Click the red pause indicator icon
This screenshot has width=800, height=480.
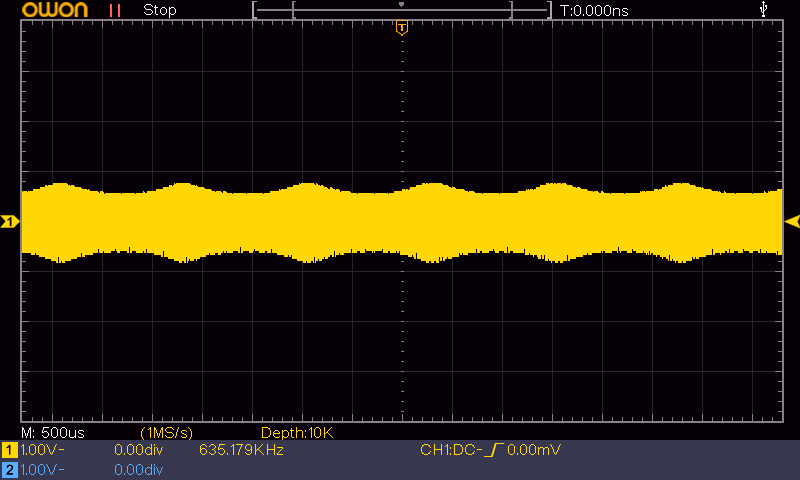pyautogui.click(x=116, y=10)
